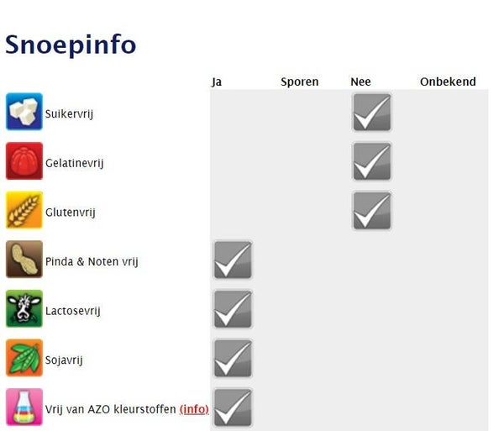Click the sugar cubes Suikervrij icon

coord(24,112)
